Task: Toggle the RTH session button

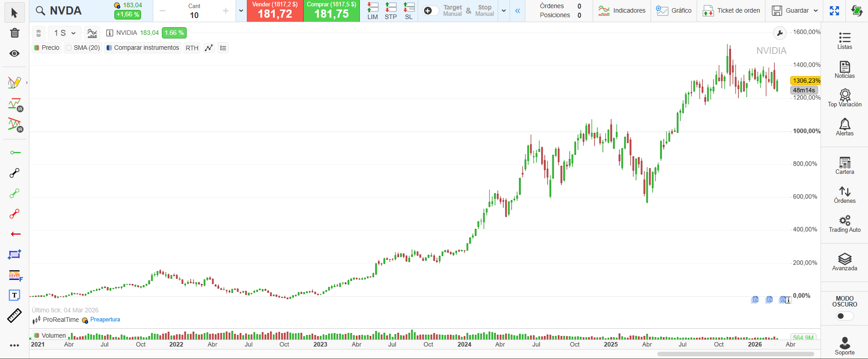Action: (192, 48)
